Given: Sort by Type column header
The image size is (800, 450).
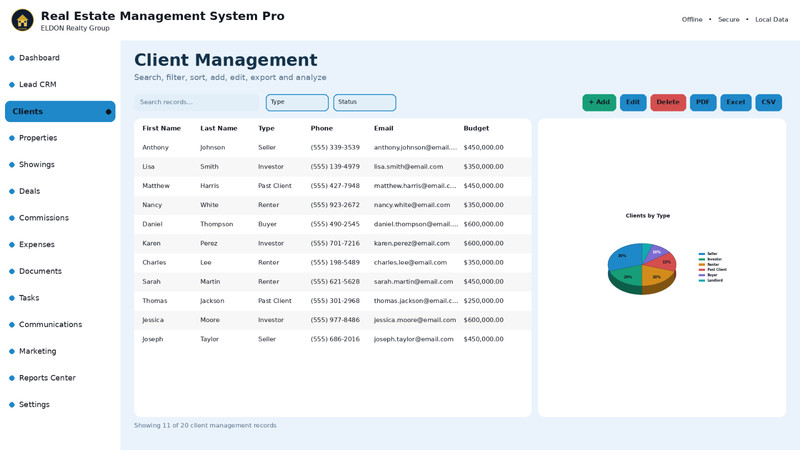Looking at the screenshot, I should click(x=266, y=128).
